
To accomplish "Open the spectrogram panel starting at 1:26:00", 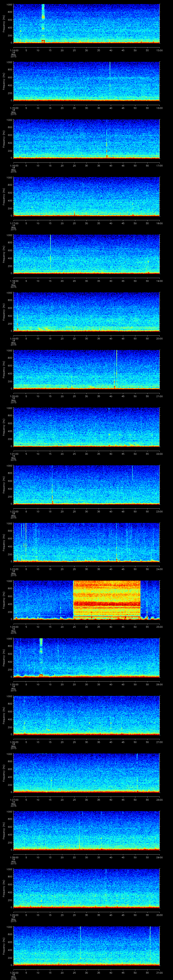I will tap(87, 715).
